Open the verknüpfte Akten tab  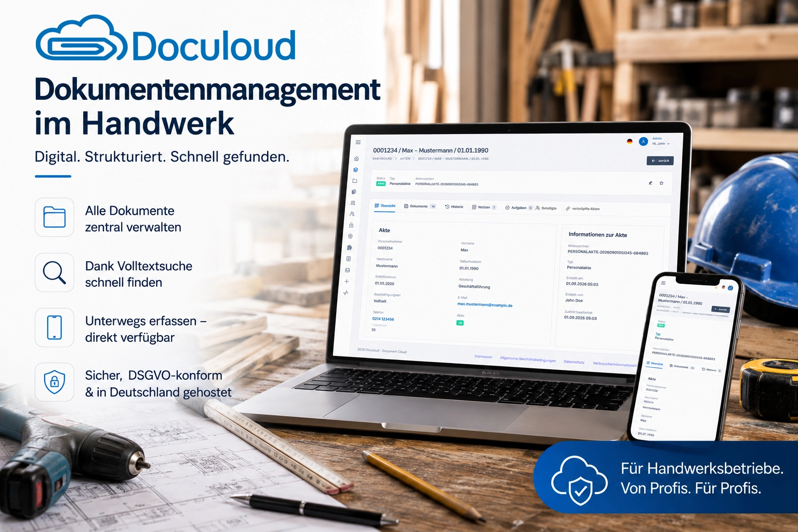[x=583, y=209]
